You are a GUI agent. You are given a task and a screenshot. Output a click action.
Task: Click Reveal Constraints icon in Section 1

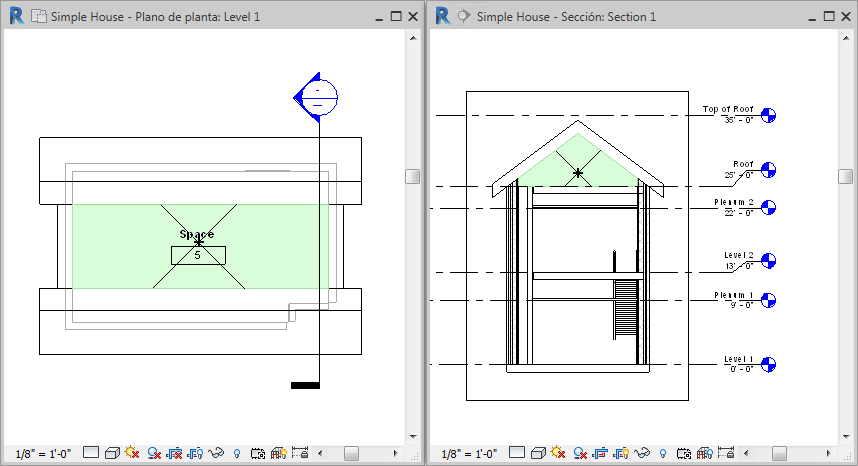(726, 453)
